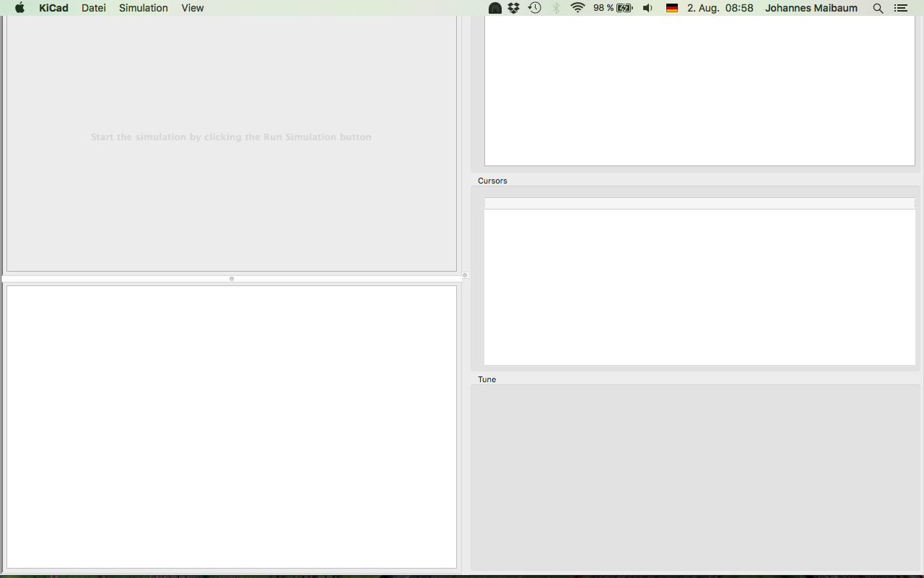The height and width of the screenshot is (578, 924).
Task: Click inside the list box above Cursors
Action: coord(699,91)
